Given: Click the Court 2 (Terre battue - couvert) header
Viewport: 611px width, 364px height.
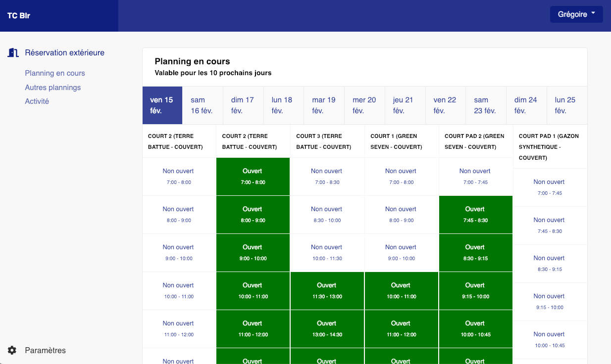Looking at the screenshot, I should click(x=179, y=141).
